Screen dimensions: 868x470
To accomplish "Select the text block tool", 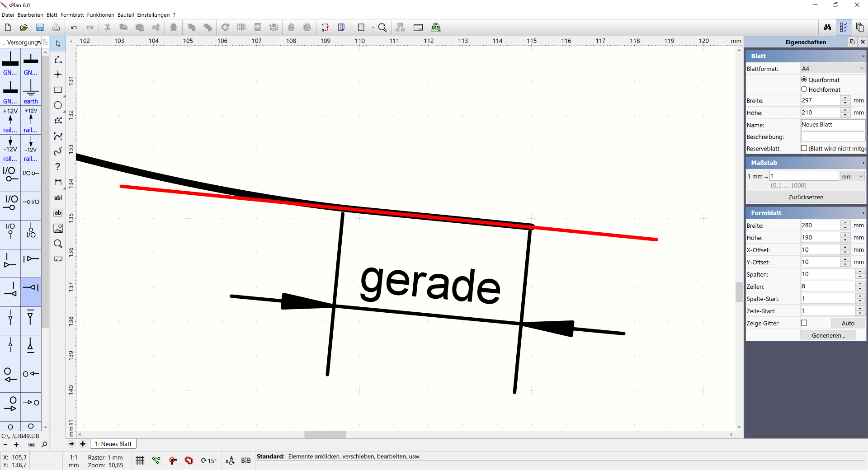I will (x=58, y=213).
